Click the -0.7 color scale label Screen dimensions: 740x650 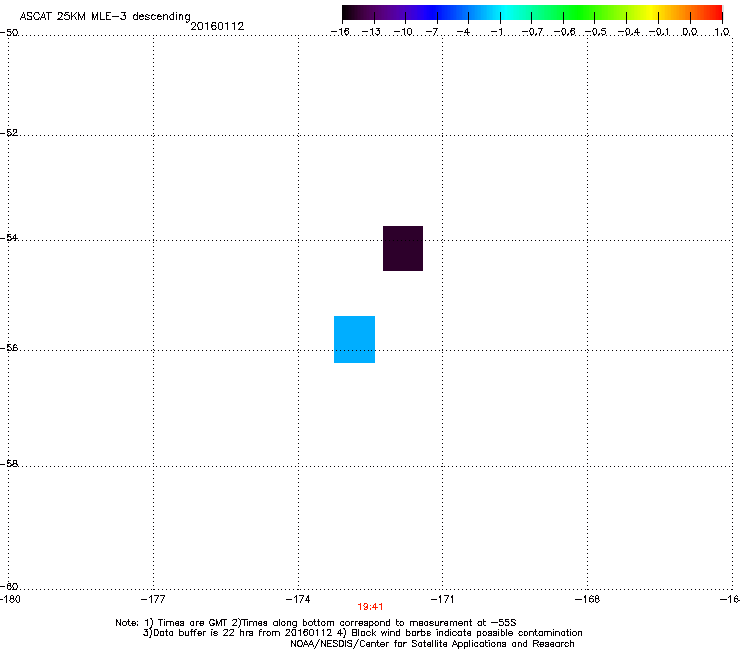click(x=532, y=32)
